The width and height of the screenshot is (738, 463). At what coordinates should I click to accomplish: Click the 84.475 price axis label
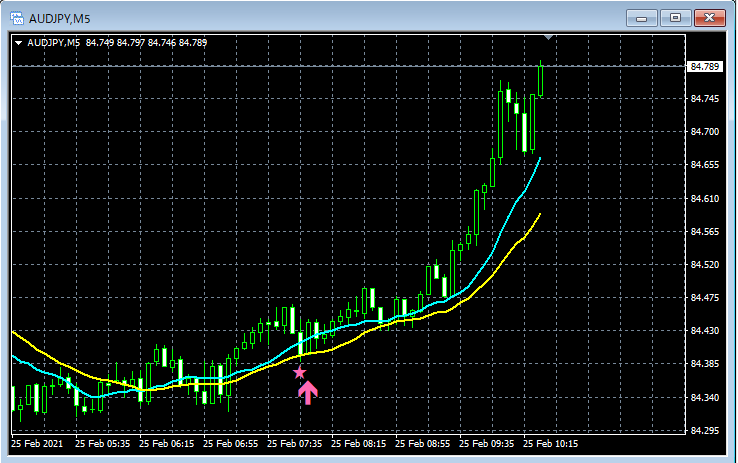pyautogui.click(x=705, y=297)
